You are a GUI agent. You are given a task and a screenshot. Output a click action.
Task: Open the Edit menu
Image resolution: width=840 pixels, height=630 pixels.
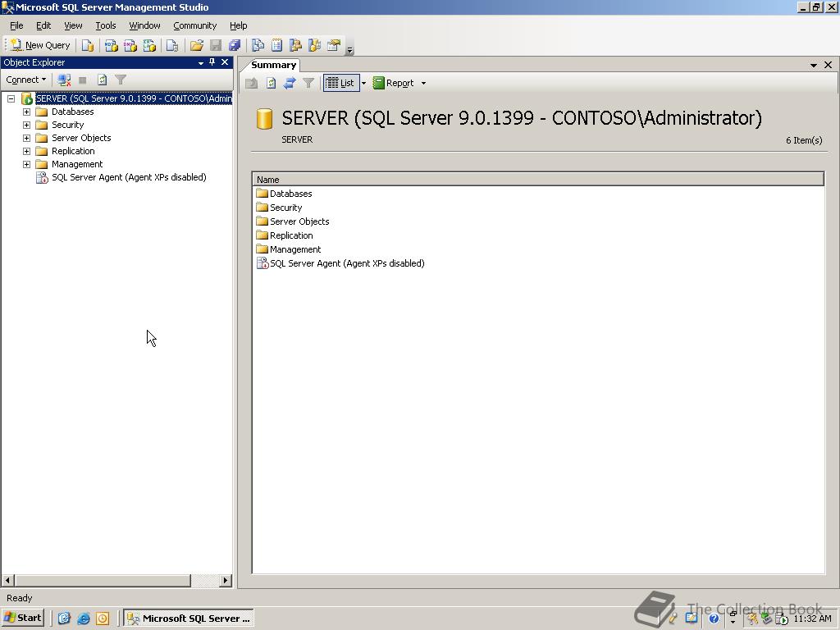43,25
